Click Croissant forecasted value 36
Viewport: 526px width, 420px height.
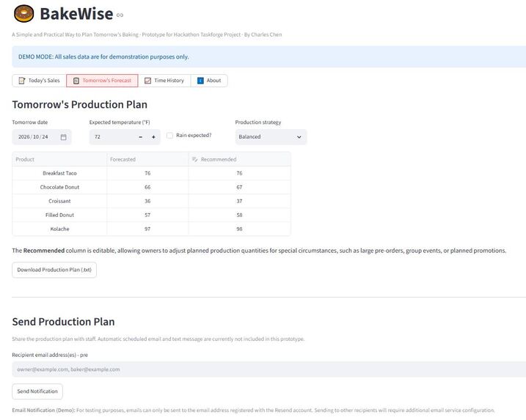click(147, 201)
